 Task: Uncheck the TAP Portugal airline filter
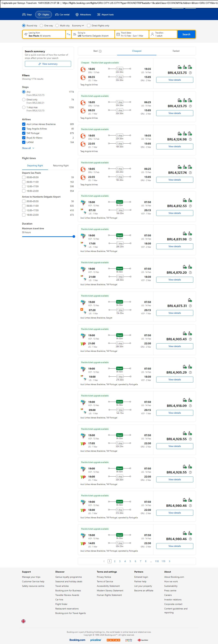[x=24, y=133]
